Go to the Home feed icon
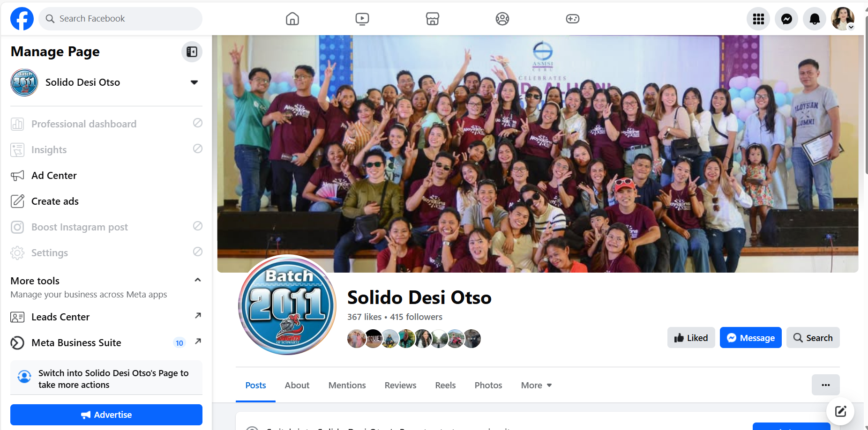 coord(292,19)
